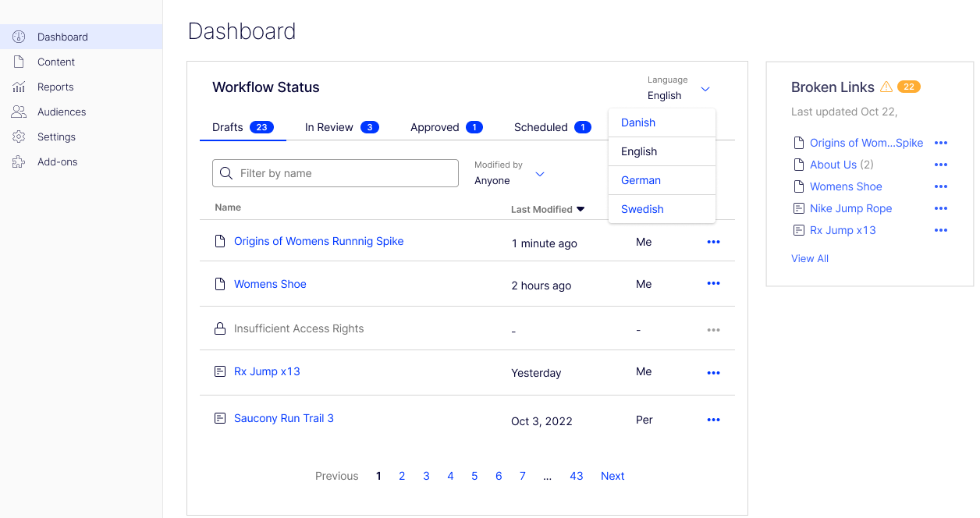This screenshot has height=518, width=980.
Task: Go to page 7 of drafts
Action: pyautogui.click(x=523, y=476)
